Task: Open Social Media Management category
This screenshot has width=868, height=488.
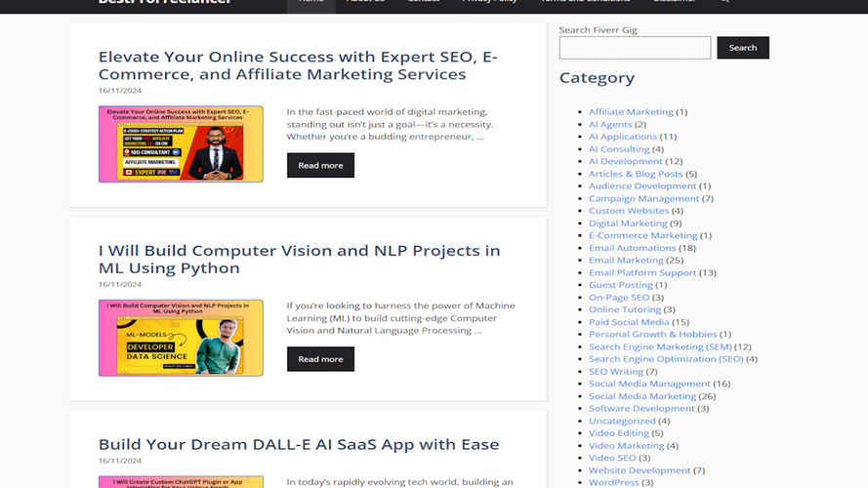Action: click(x=649, y=384)
